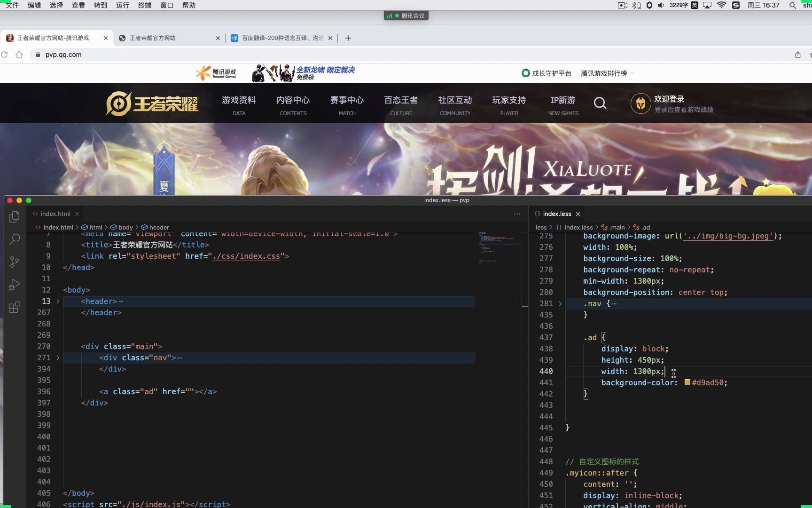Click the volume icon in the menu bar
This screenshot has height=508, width=812.
pyautogui.click(x=661, y=5)
